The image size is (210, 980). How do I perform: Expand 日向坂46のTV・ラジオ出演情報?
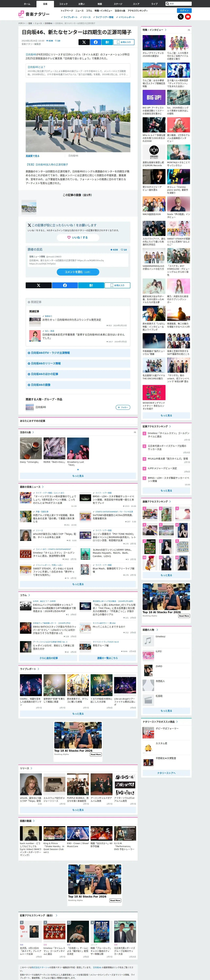pos(78,353)
